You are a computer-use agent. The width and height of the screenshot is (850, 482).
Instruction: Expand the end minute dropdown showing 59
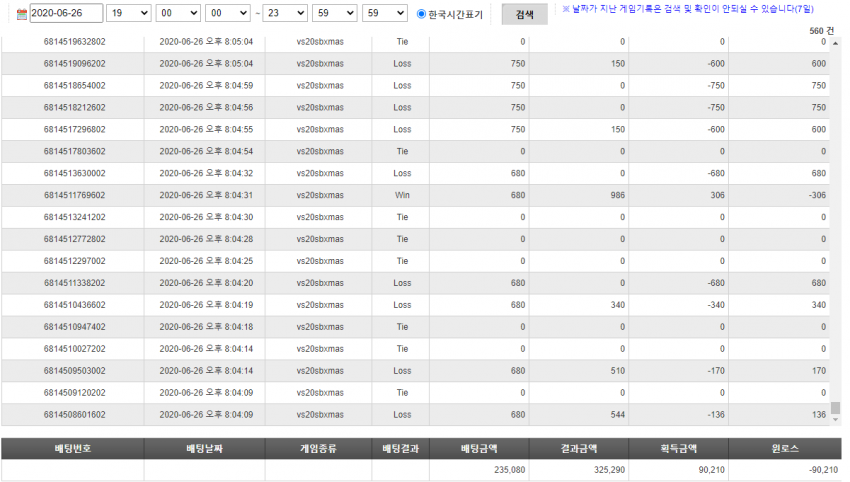click(x=335, y=13)
